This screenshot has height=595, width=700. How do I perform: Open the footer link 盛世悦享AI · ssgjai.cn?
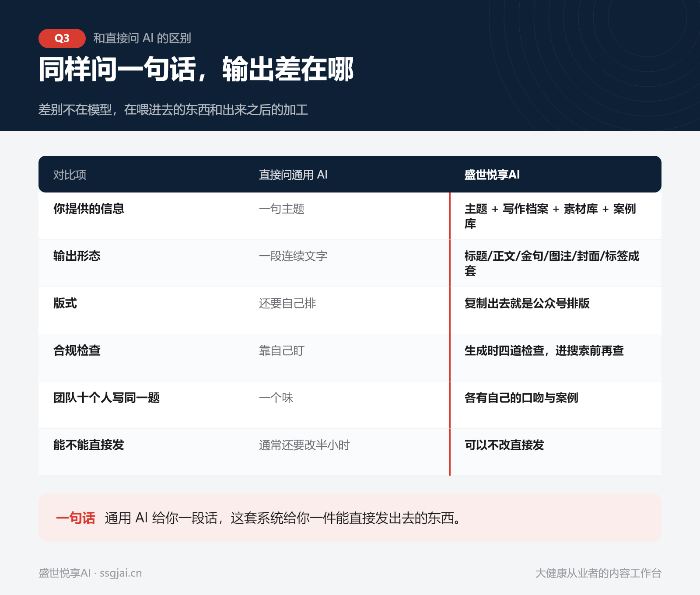tap(90, 573)
